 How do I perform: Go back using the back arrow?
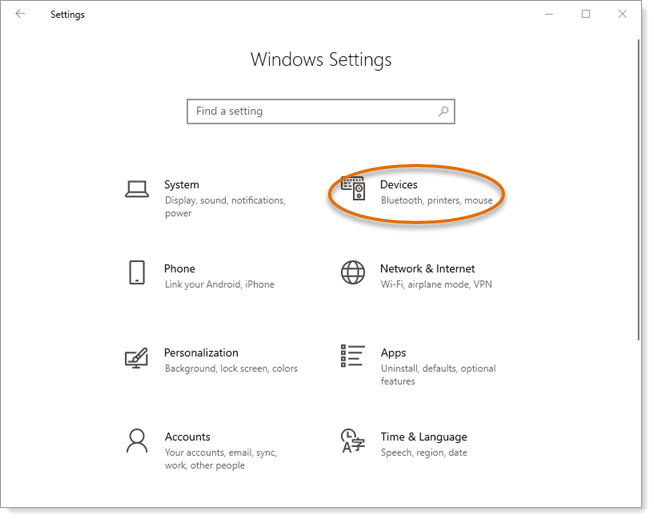point(20,14)
